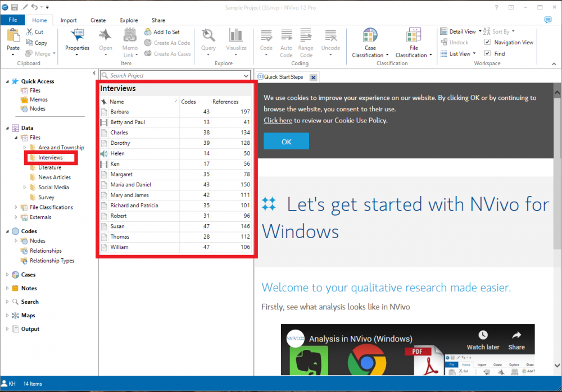Click in the Search Project field
Image resolution: width=562 pixels, height=392 pixels.
[x=175, y=76]
